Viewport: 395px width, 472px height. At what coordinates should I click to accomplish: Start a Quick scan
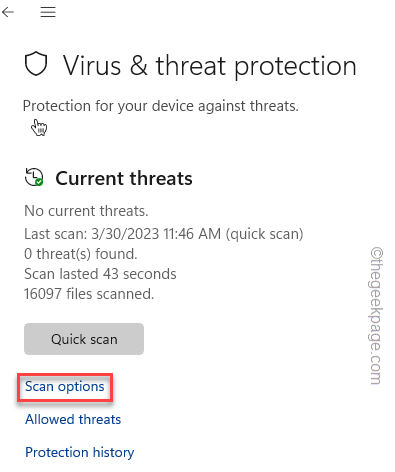84,339
